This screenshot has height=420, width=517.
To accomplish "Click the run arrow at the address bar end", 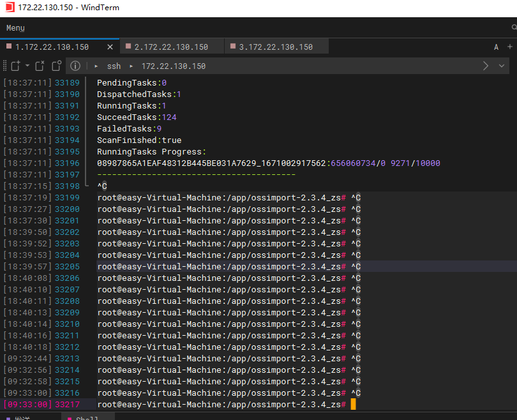I will click(485, 66).
